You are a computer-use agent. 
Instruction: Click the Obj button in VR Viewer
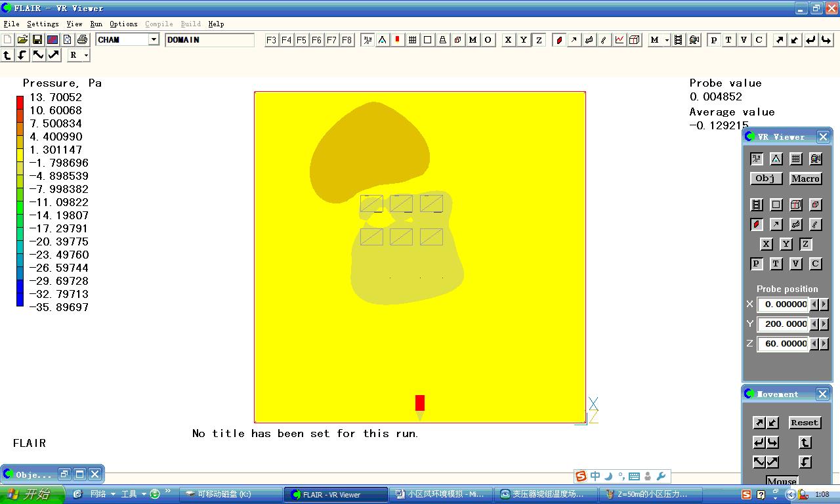(x=765, y=178)
